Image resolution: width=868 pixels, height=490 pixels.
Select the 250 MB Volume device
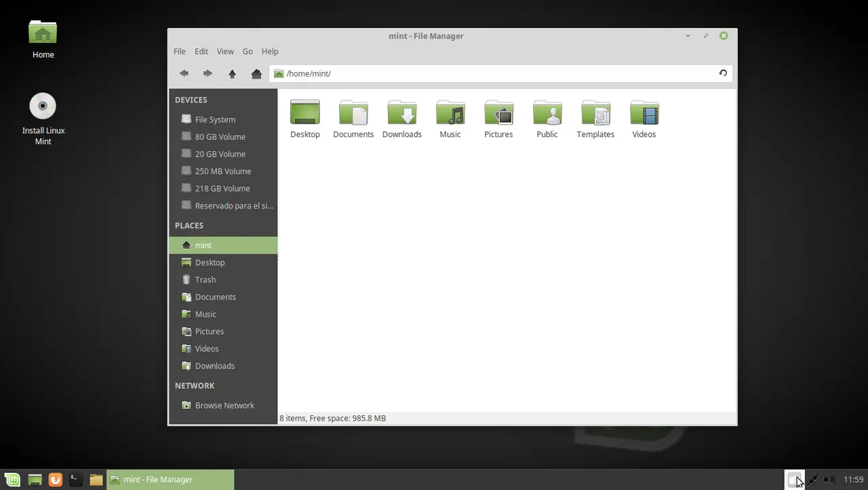click(223, 171)
